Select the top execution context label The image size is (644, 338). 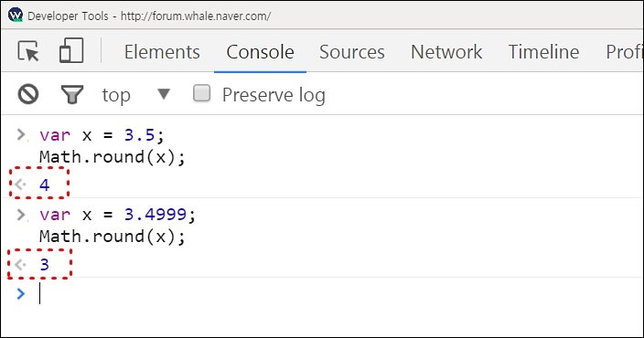click(116, 95)
